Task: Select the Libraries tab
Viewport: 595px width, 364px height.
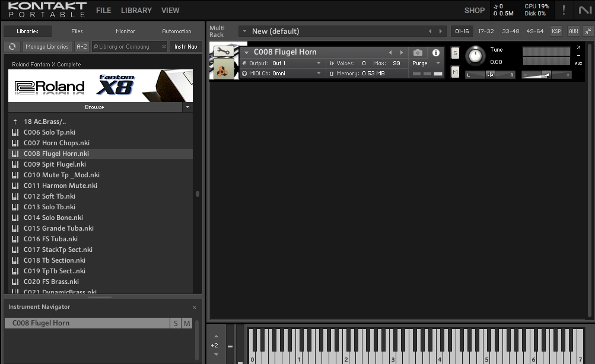Action: (27, 31)
